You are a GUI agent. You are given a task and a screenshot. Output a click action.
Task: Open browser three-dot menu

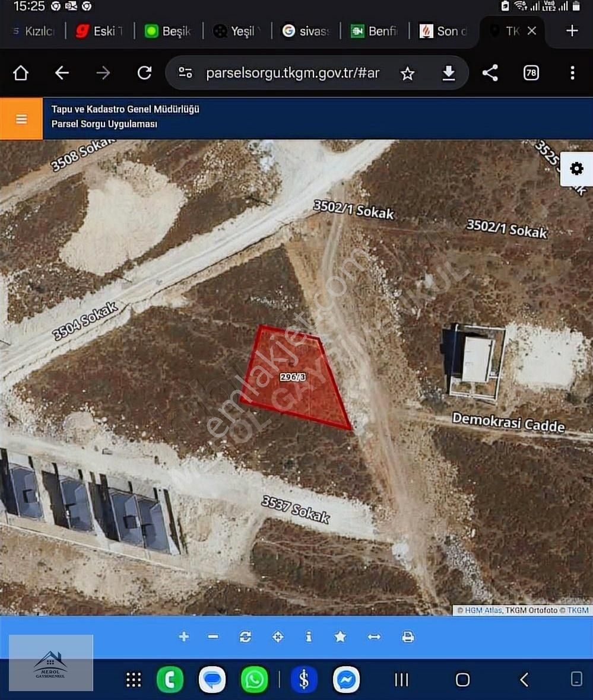(x=572, y=73)
